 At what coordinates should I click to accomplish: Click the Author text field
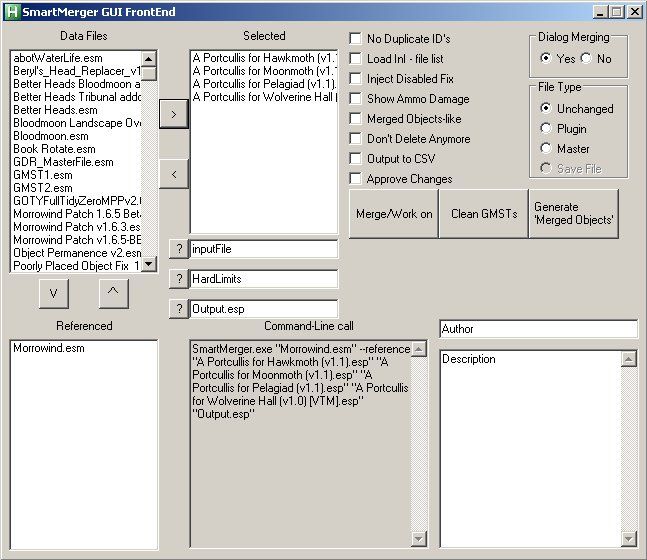point(538,329)
